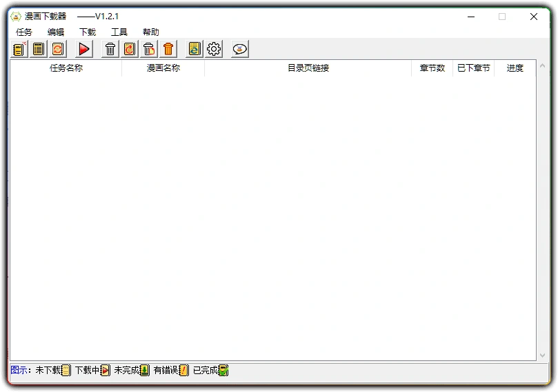This screenshot has height=392, width=558.
Task: Click the task list page icon
Action: [x=38, y=49]
